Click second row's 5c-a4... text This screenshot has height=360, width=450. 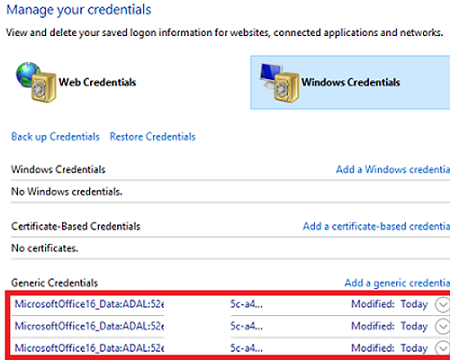[x=246, y=326]
